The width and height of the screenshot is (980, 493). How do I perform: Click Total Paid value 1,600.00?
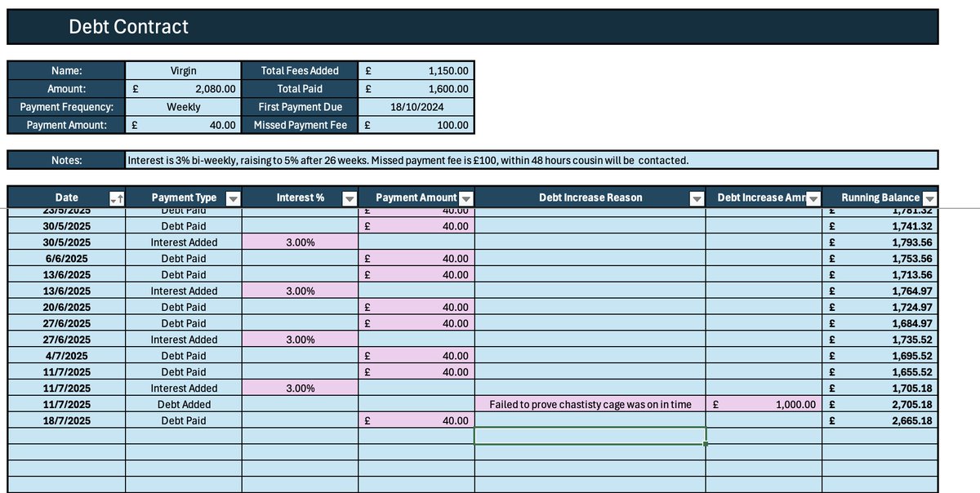(x=416, y=89)
